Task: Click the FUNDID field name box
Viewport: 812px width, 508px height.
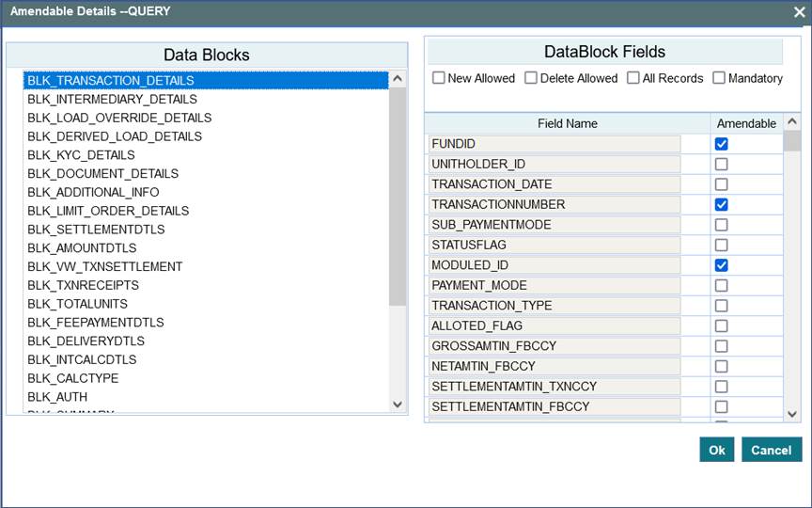Action: coord(554,144)
